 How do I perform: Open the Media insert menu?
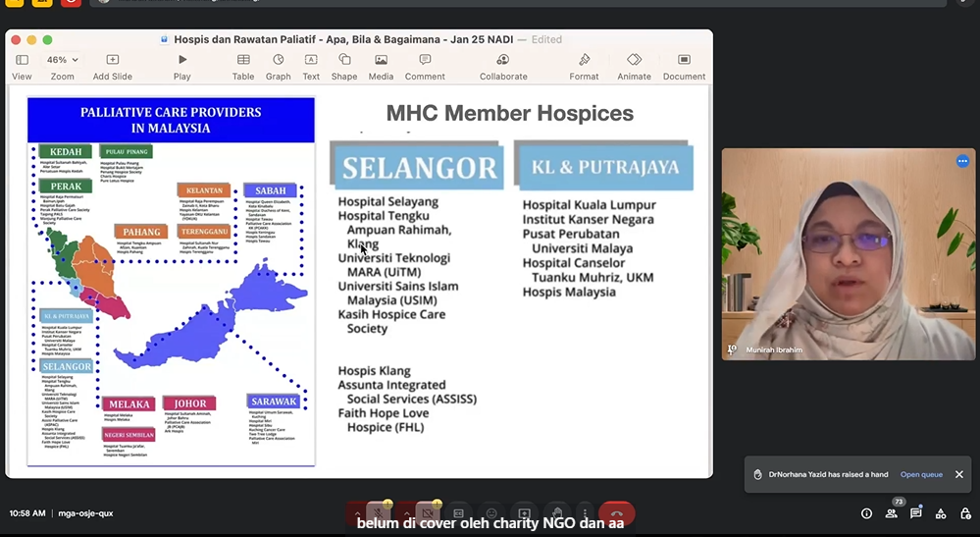(381, 60)
